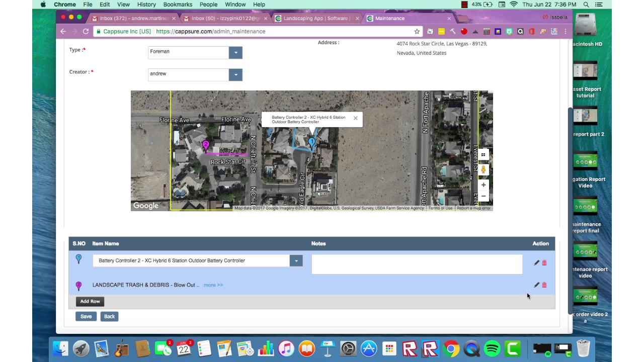Save the maintenance record
The image size is (644, 362).
[x=86, y=316]
